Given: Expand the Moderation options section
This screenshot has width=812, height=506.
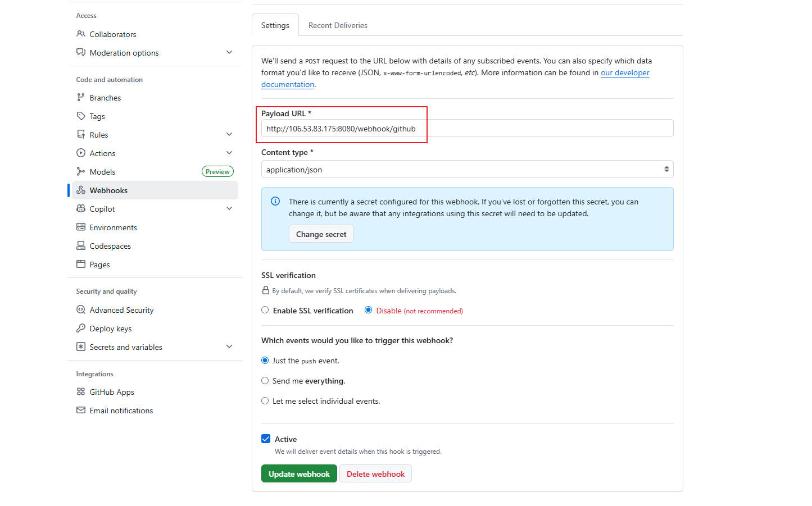Looking at the screenshot, I should click(229, 53).
